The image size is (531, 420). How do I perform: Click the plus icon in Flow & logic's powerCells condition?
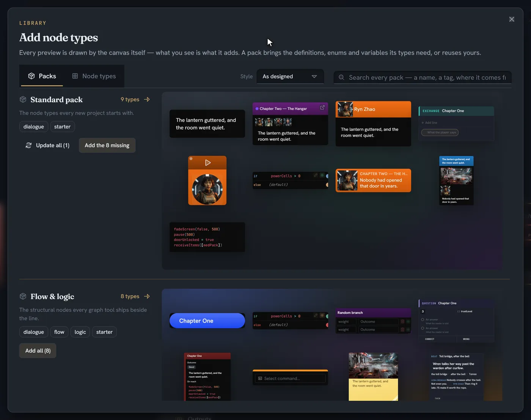pos(322,315)
